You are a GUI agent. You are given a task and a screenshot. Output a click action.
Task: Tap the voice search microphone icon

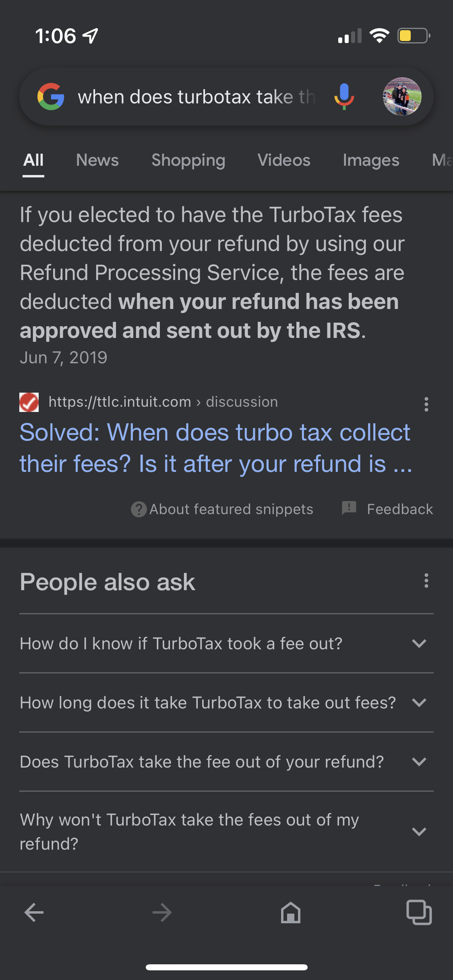click(x=344, y=97)
